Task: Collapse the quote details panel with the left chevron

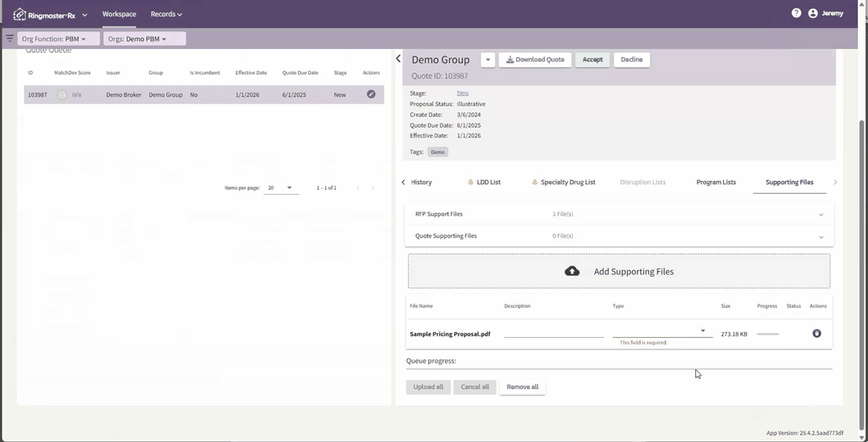Action: point(398,59)
